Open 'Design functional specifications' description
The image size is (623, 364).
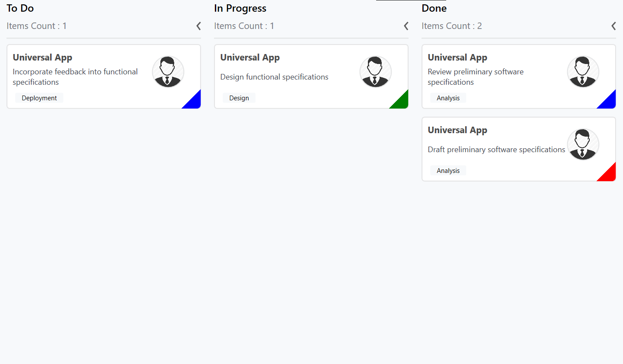point(274,77)
